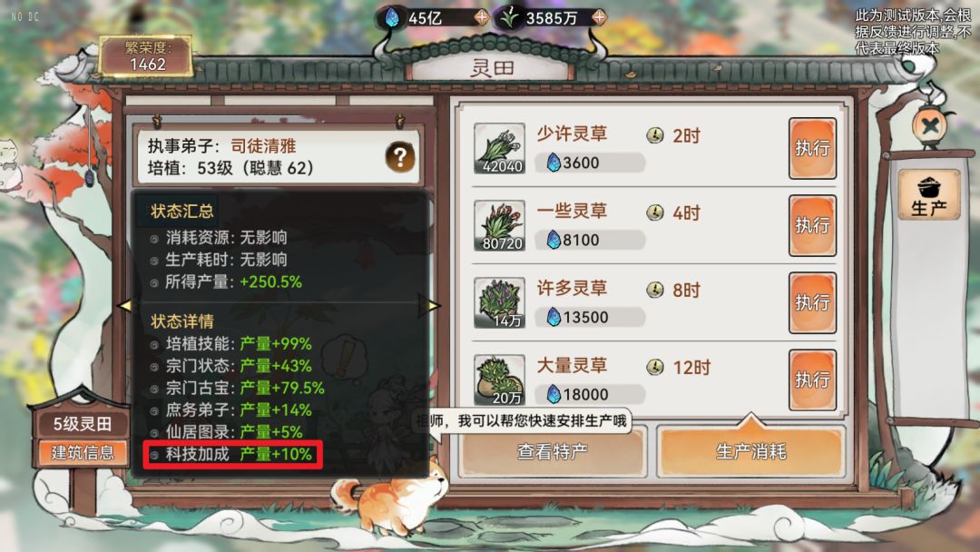Select the 许多灵草 herb icon

click(x=499, y=303)
